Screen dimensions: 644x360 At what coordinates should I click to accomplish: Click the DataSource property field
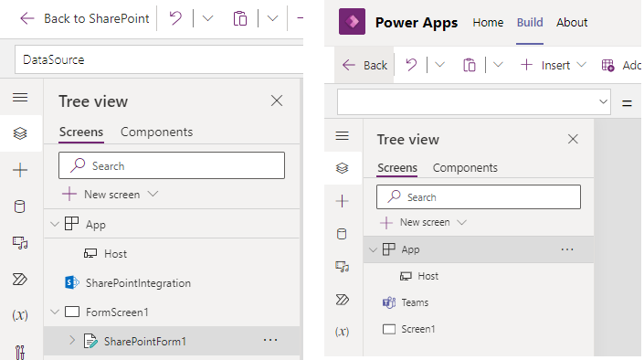point(159,59)
